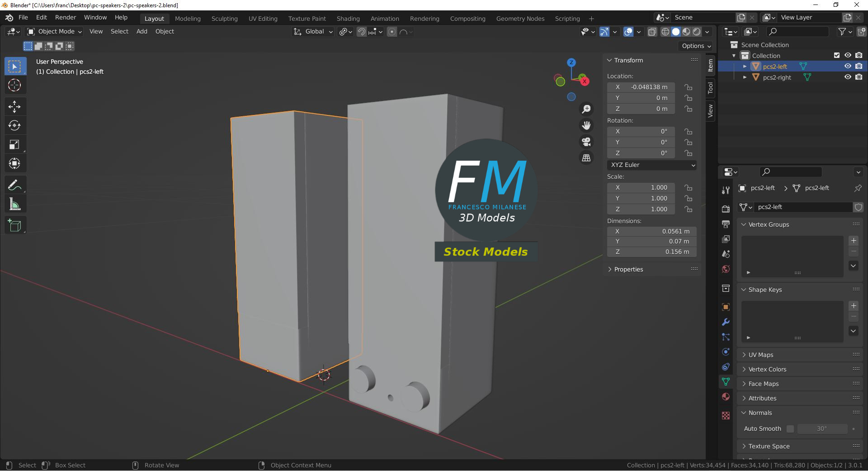Enable the Auto Smooth checkbox
This screenshot has width=868, height=471.
[790, 429]
